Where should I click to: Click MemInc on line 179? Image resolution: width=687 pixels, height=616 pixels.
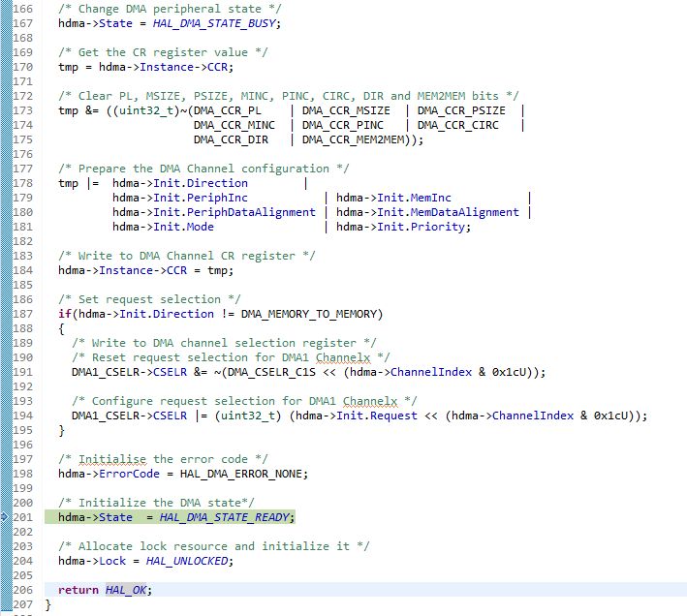click(x=430, y=198)
